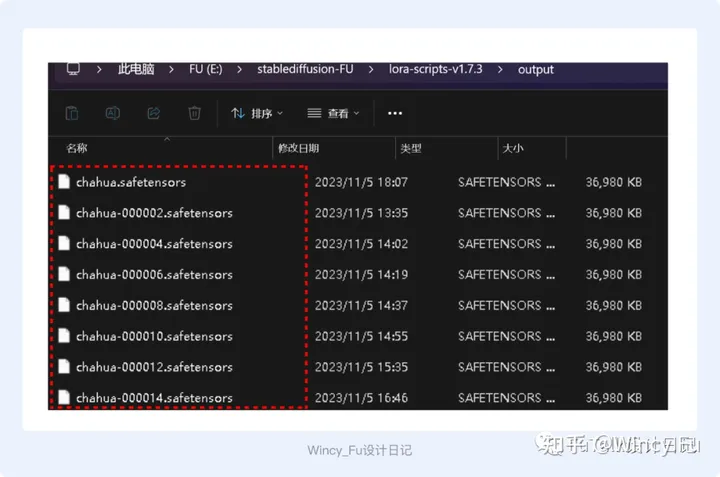Click date 2023/11/5 13:35
This screenshot has width=720, height=477.
point(361,213)
